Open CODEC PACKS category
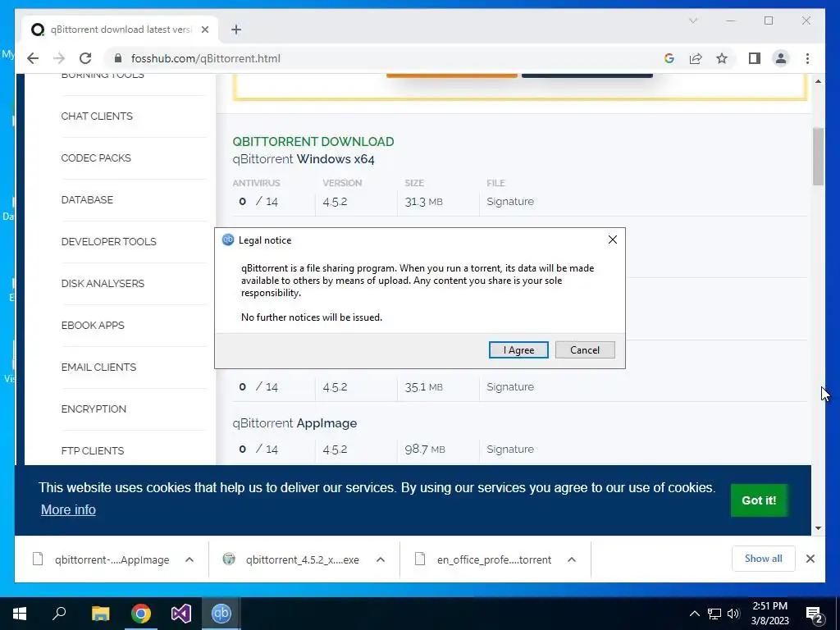 [96, 158]
